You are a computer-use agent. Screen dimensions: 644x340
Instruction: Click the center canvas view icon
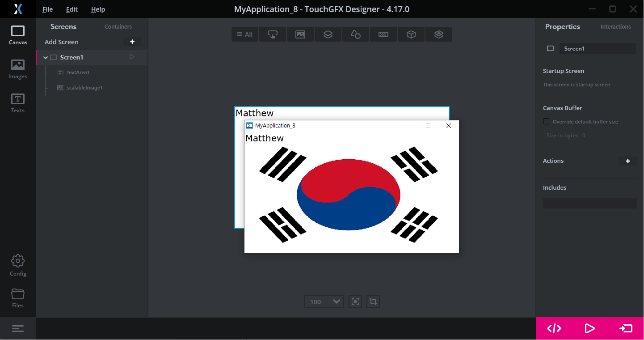355,302
